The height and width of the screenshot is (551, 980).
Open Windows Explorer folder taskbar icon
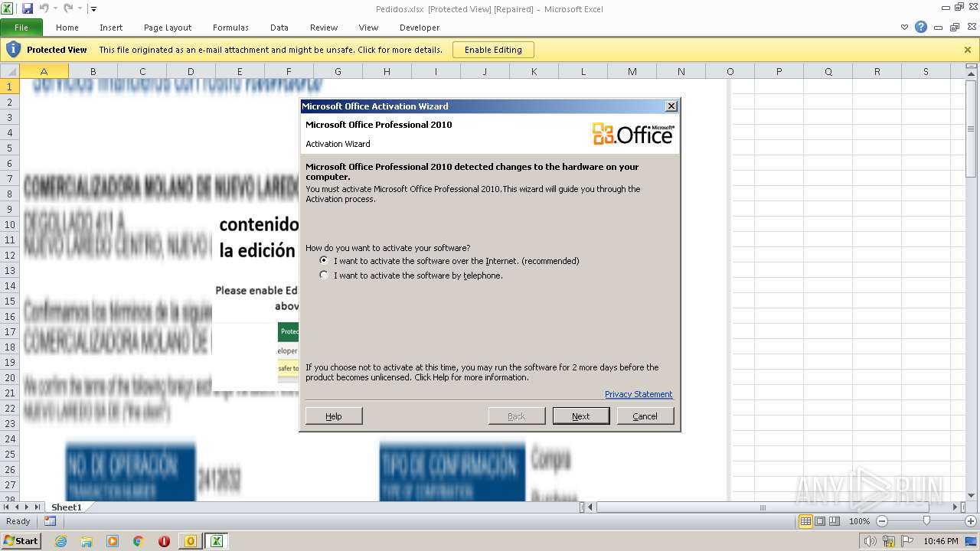[x=87, y=541]
